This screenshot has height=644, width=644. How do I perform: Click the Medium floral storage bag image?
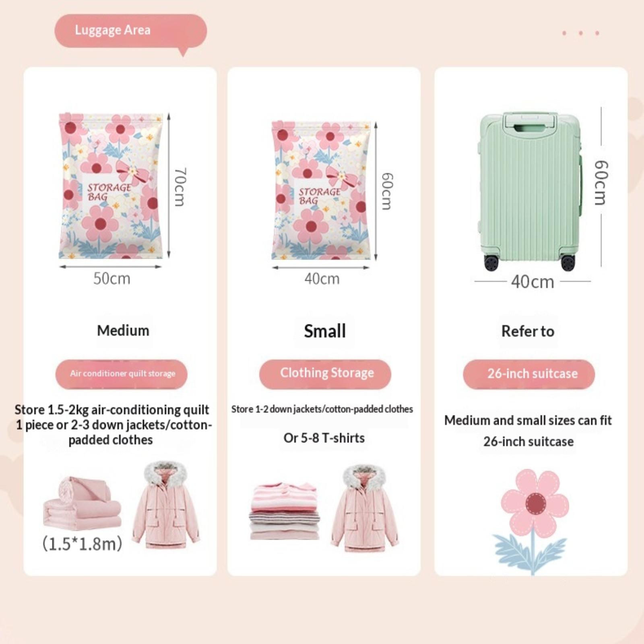(111, 186)
